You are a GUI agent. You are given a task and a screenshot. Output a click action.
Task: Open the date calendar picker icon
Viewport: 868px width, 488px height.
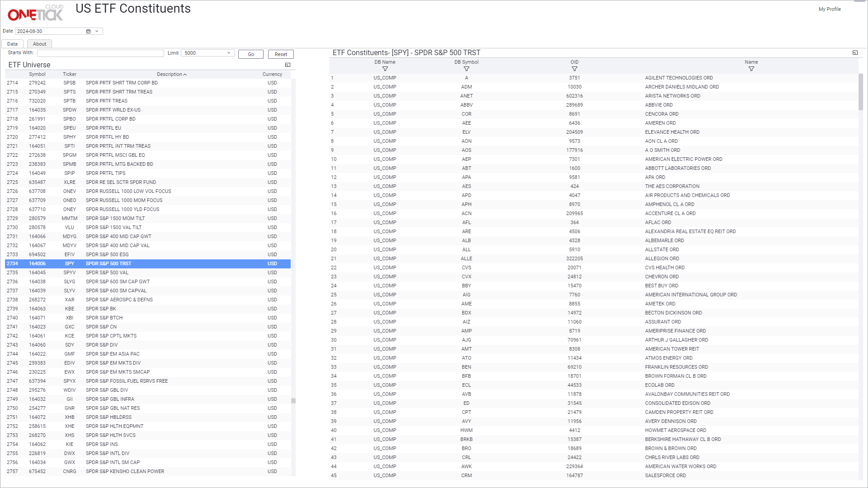[88, 32]
